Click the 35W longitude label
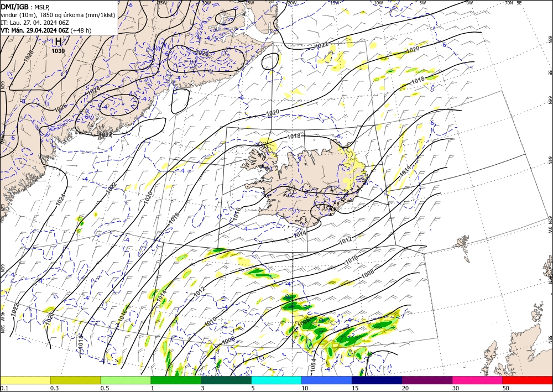This screenshot has height=392, width=553. (x=162, y=3)
